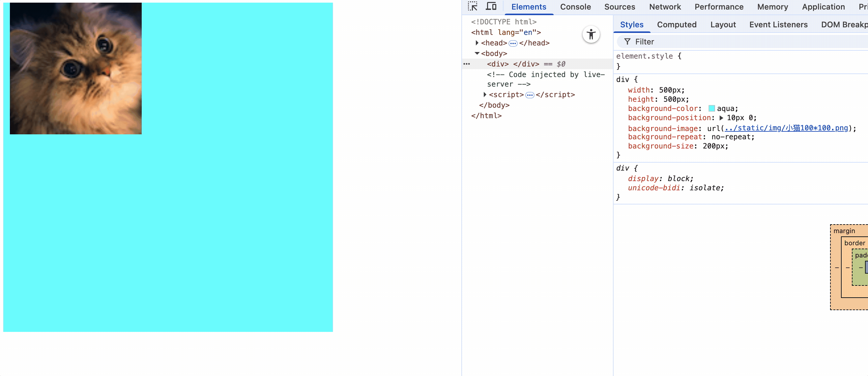This screenshot has height=376, width=868.
Task: Select the Layout pane tab
Action: click(723, 25)
